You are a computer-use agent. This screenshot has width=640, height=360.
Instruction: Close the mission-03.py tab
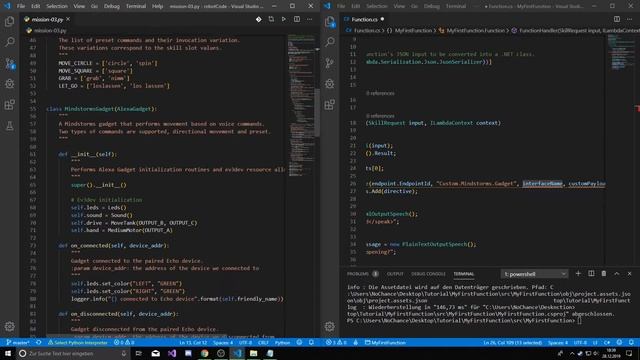point(68,19)
